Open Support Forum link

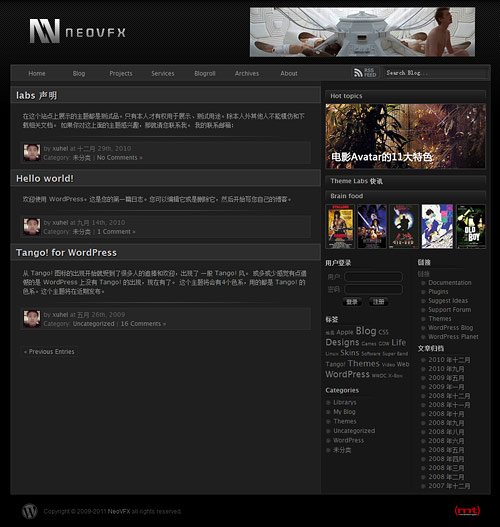(x=450, y=310)
